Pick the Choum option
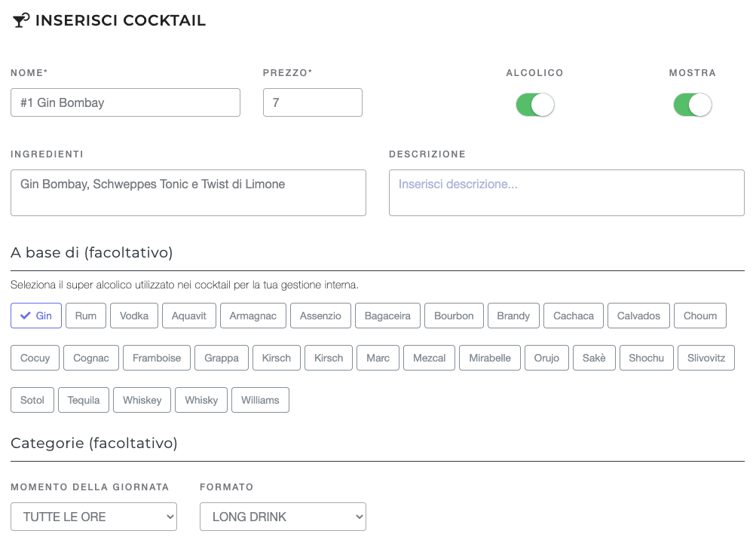This screenshot has height=540, width=756. (700, 316)
